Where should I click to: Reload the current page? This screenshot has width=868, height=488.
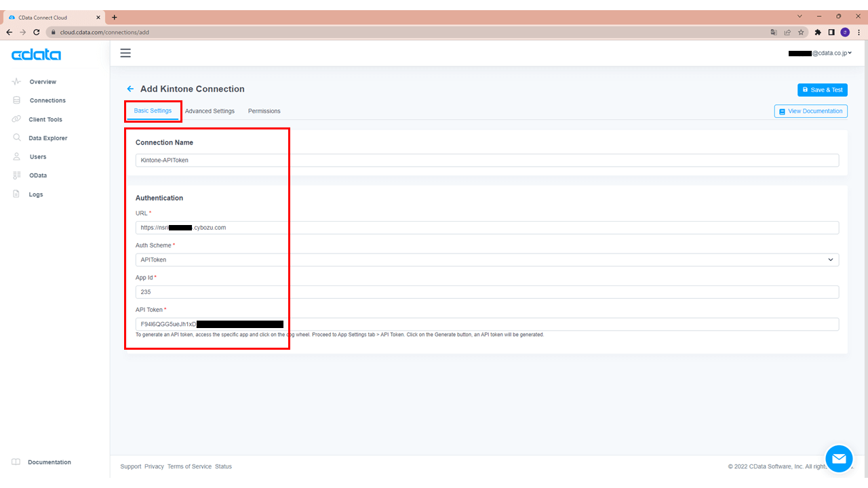click(37, 32)
